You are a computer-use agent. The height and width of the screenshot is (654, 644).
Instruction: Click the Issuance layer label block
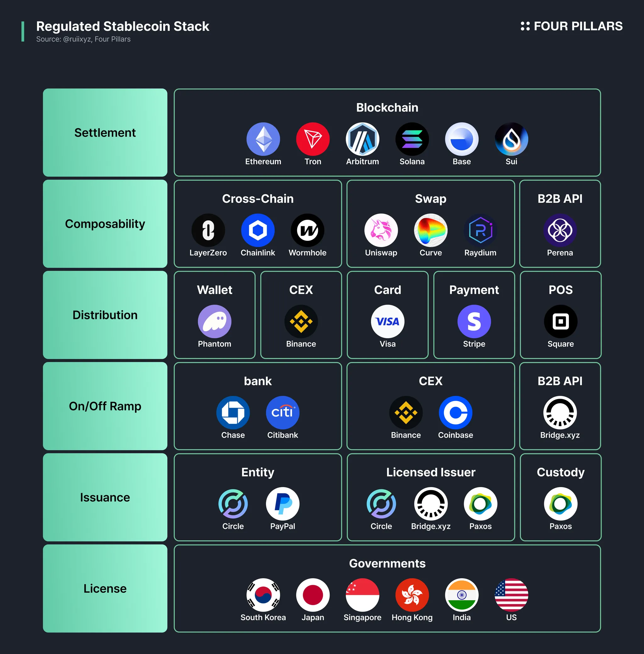point(105,497)
